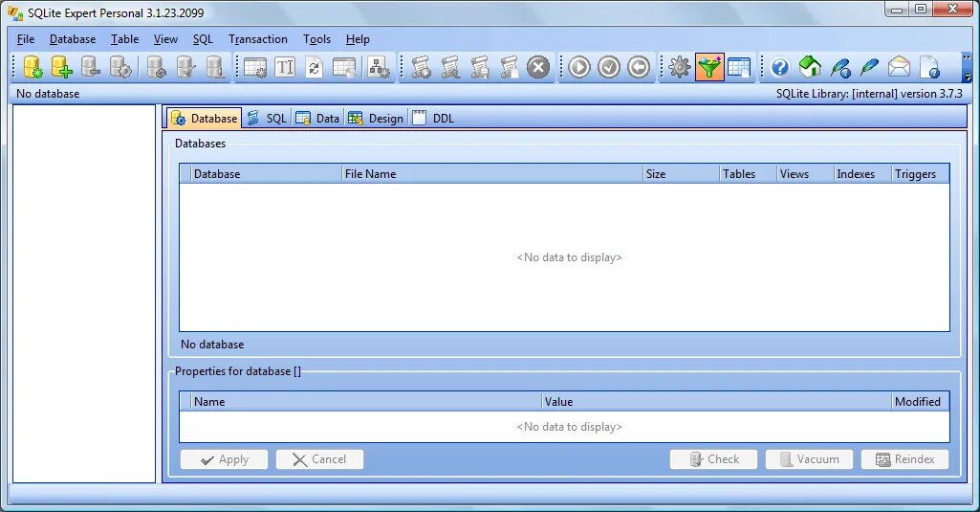Click the Name column header in properties grid

click(x=366, y=402)
